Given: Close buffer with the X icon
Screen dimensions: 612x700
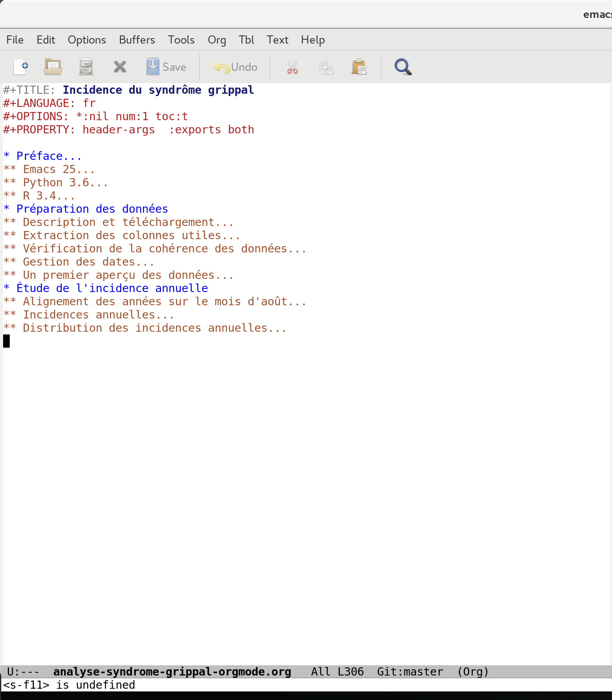Looking at the screenshot, I should [120, 67].
